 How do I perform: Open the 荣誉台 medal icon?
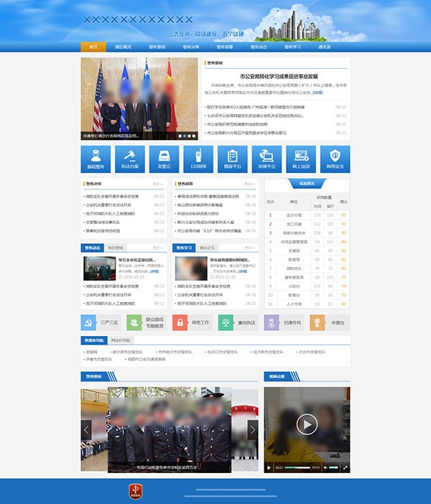[318, 323]
